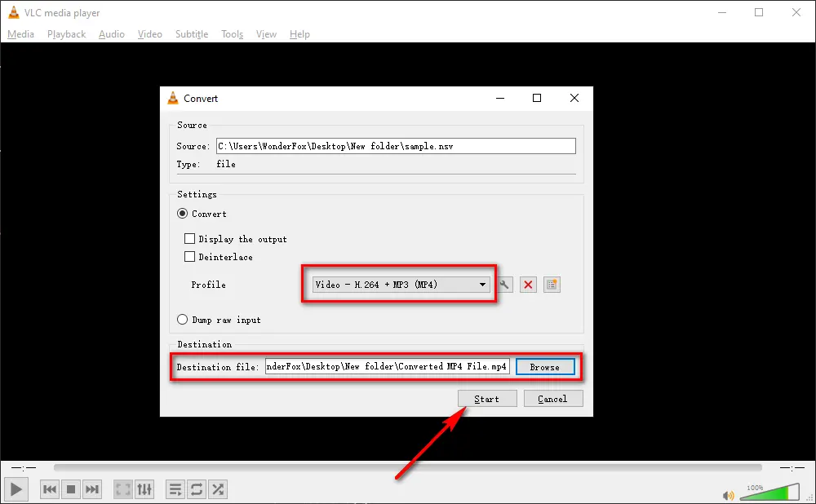Enable the Deinterlace checkbox
Screen dimensions: 816x504
[189, 256]
